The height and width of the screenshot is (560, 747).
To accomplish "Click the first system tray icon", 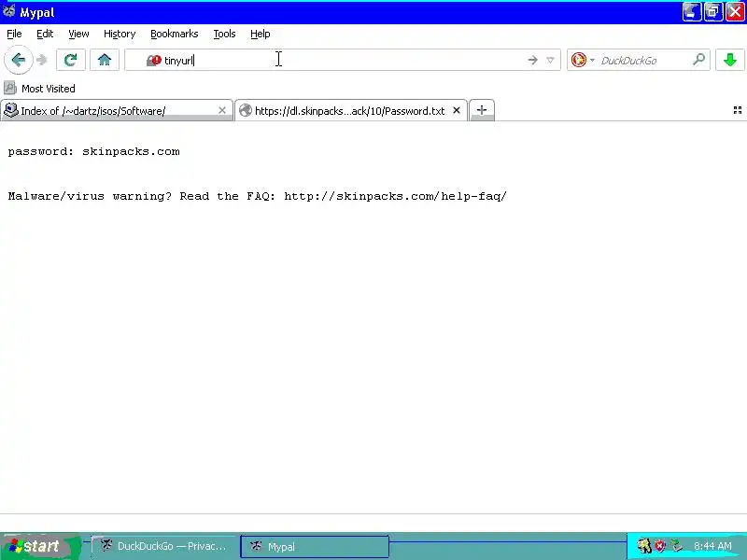I will [644, 546].
